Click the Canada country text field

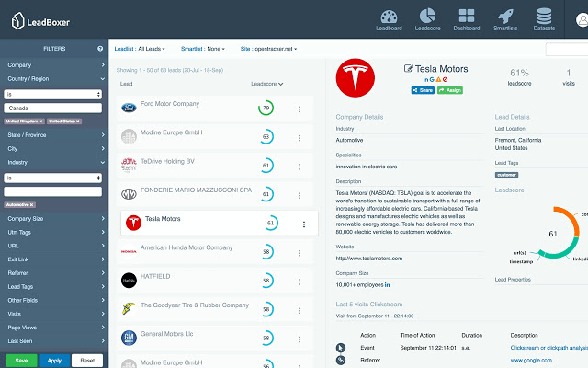coord(53,108)
